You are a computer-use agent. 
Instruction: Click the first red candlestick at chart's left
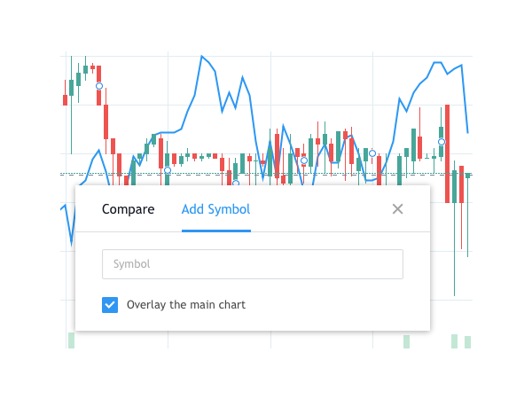click(65, 99)
